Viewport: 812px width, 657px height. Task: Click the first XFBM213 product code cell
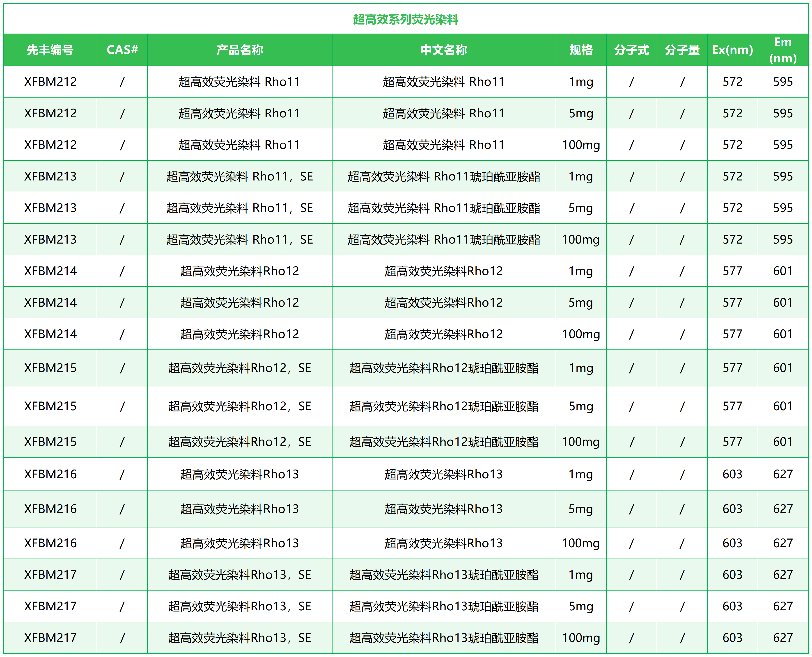[x=50, y=176]
